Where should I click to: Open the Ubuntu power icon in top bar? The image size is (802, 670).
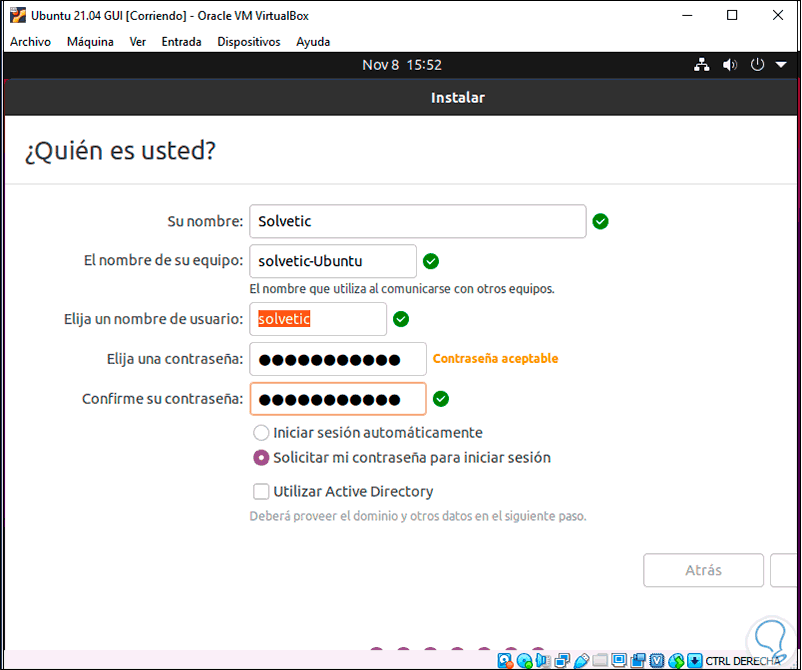point(757,65)
